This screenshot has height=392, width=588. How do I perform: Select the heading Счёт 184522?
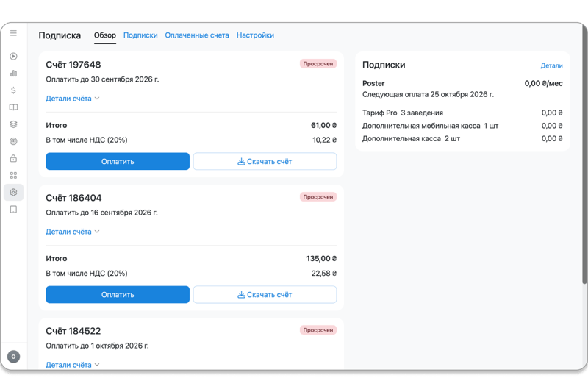tap(73, 331)
